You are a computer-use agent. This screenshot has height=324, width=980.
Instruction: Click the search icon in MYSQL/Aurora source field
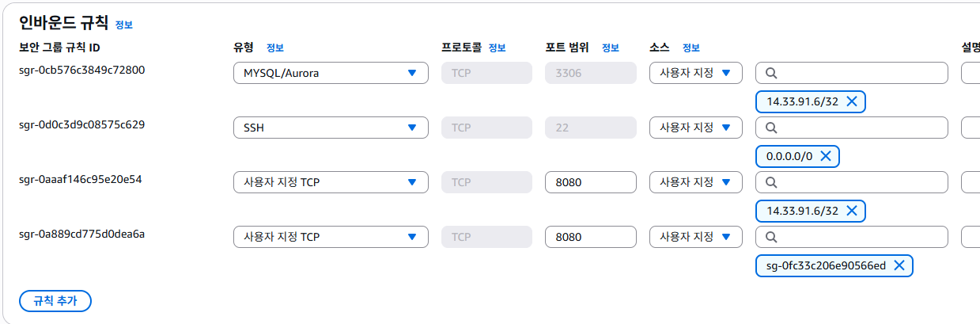click(771, 73)
